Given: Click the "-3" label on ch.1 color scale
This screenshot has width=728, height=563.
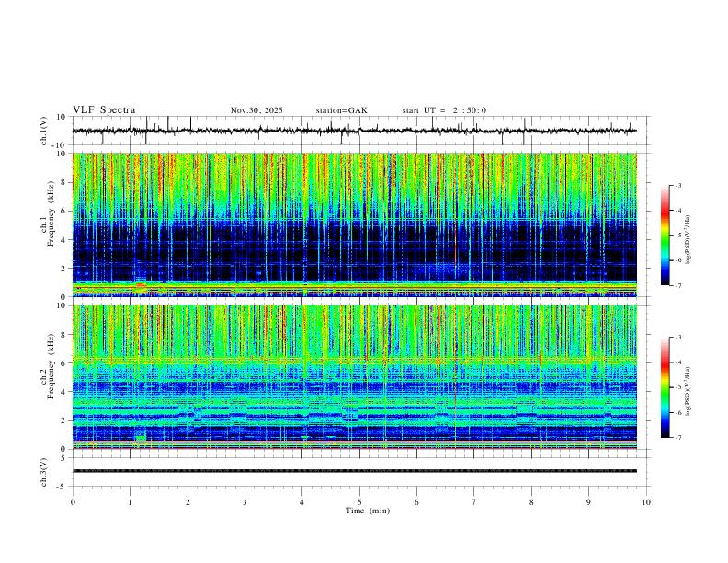Looking at the screenshot, I should point(677,185).
